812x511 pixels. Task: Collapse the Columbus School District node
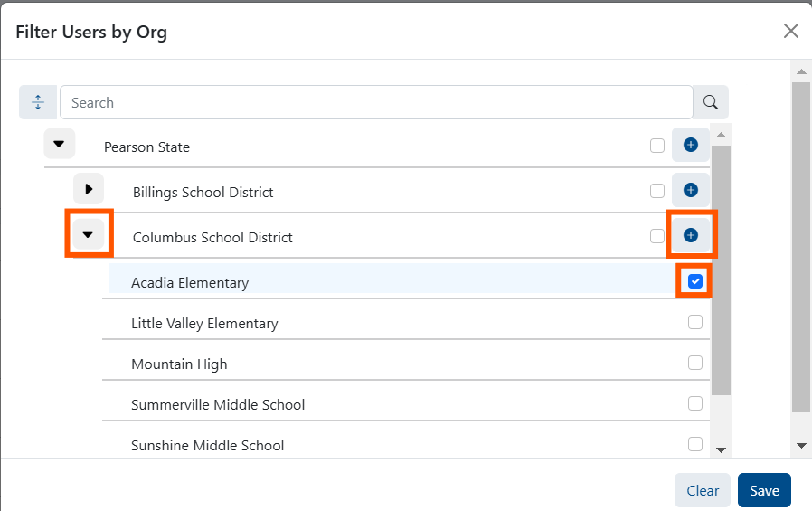pos(89,234)
